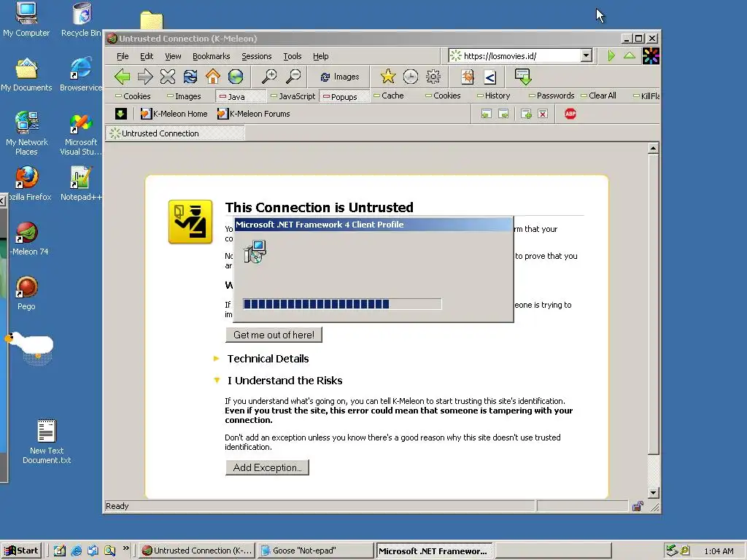Toggle Popups blocking setting
Image resolution: width=747 pixels, height=560 pixels.
(x=340, y=97)
